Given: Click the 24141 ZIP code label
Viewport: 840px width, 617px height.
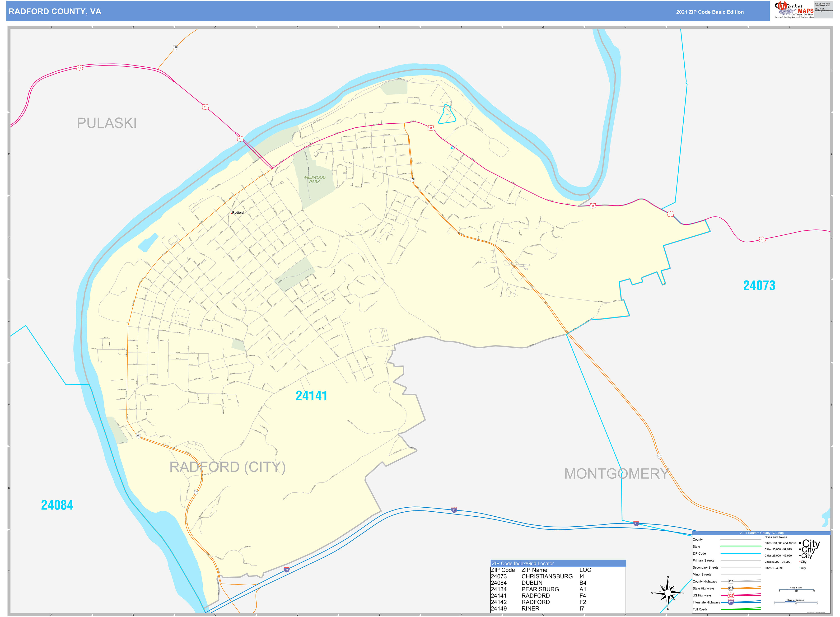Looking at the screenshot, I should pos(311,396).
